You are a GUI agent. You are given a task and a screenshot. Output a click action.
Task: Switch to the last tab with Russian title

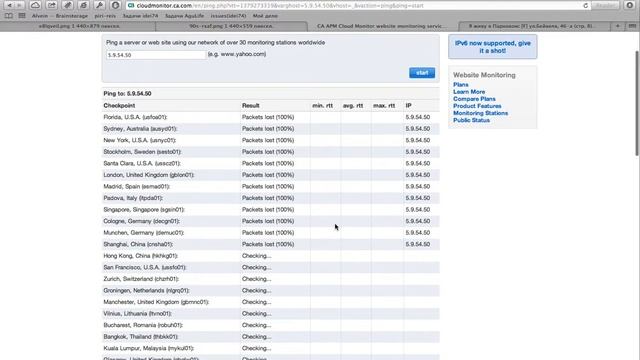[534, 26]
